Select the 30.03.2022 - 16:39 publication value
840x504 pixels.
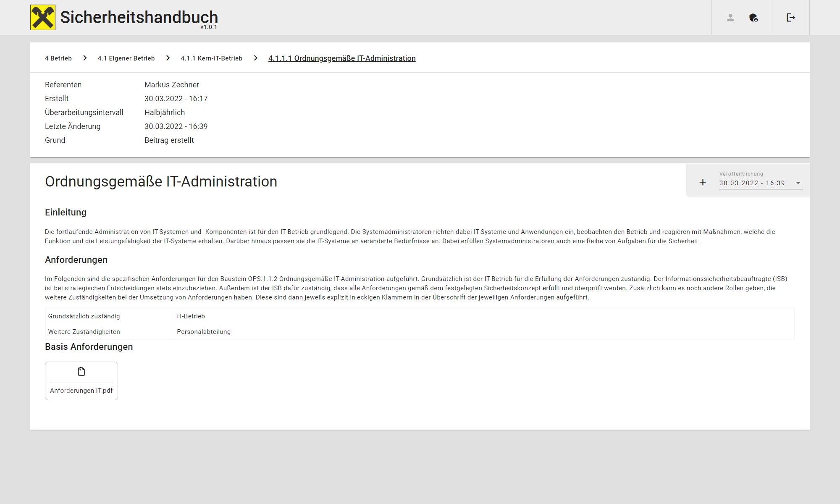pos(752,183)
